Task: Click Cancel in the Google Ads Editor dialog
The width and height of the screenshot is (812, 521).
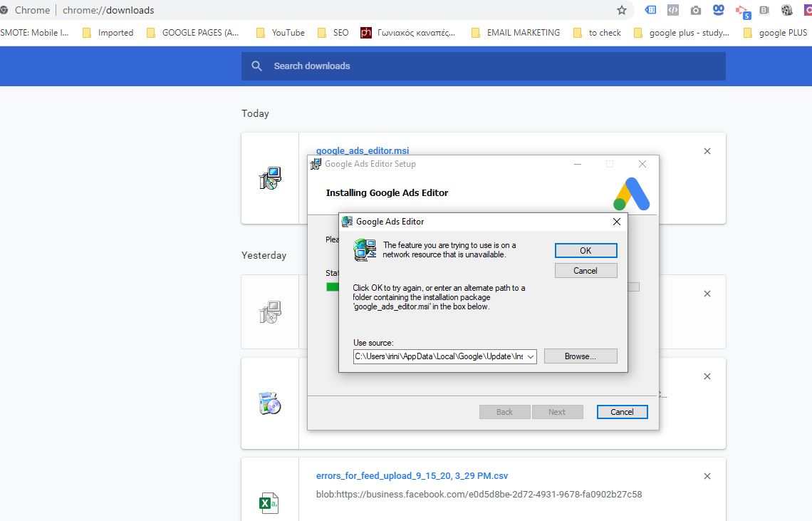Action: tap(585, 271)
